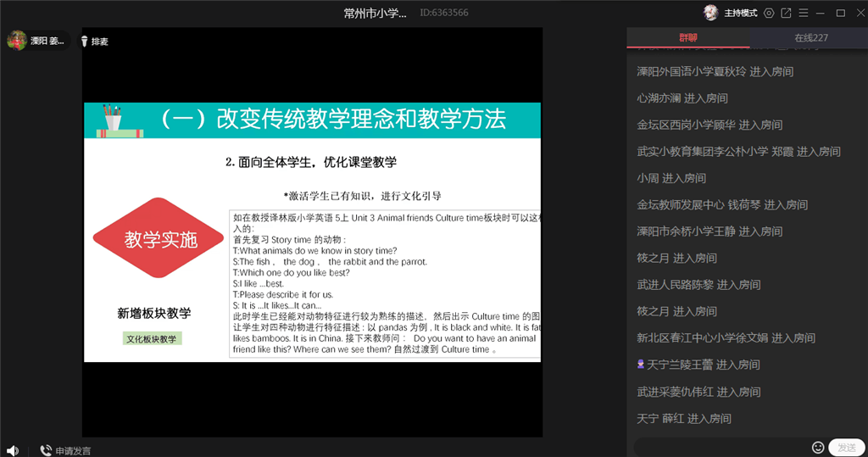Click chat entry 小周 进入房间
The width and height of the screenshot is (868, 457).
tap(671, 178)
